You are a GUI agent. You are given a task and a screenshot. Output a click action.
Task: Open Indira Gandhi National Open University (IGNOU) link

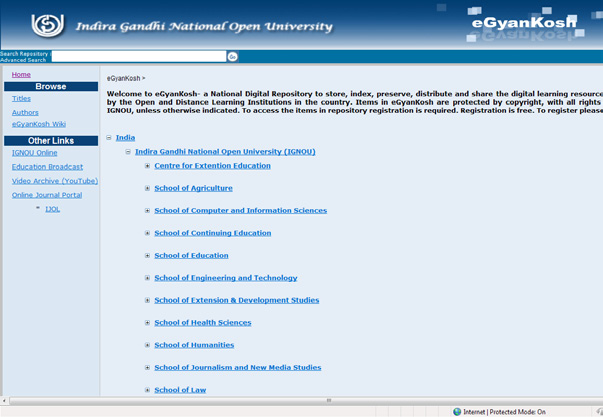point(225,152)
